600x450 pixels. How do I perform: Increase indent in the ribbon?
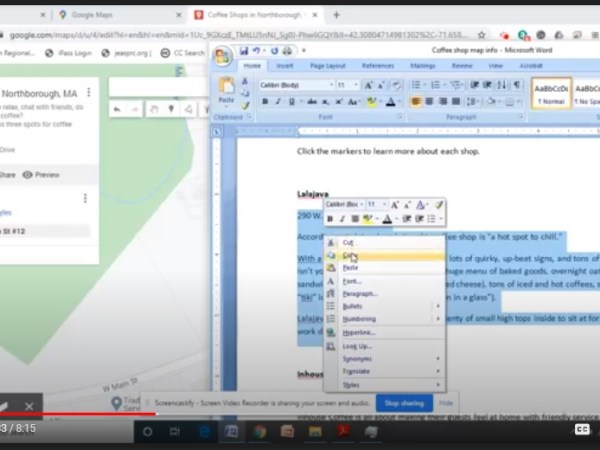tap(487, 85)
